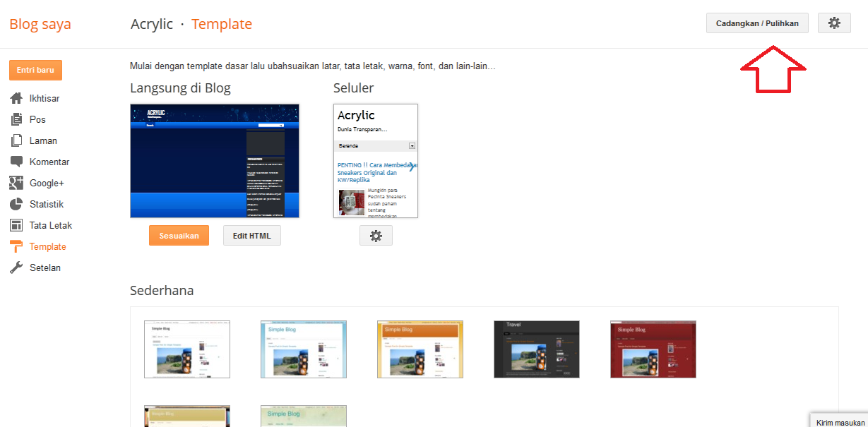The image size is (868, 427).
Task: Expand the Beranda dropdown in the mobile preview
Action: pos(413,145)
